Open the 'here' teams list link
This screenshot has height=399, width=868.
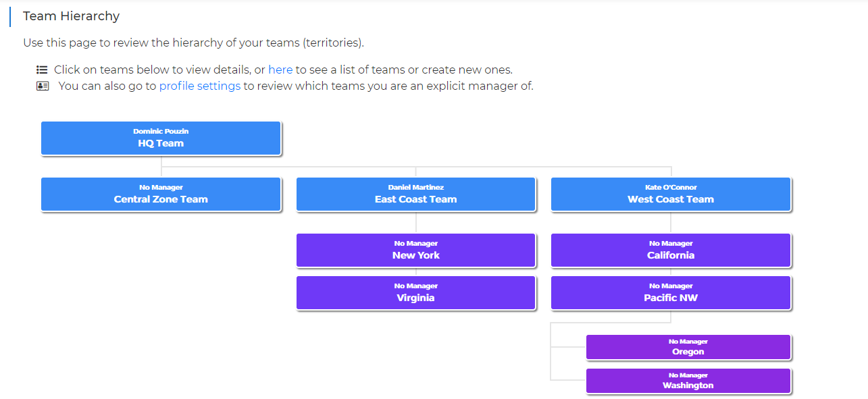(x=280, y=70)
